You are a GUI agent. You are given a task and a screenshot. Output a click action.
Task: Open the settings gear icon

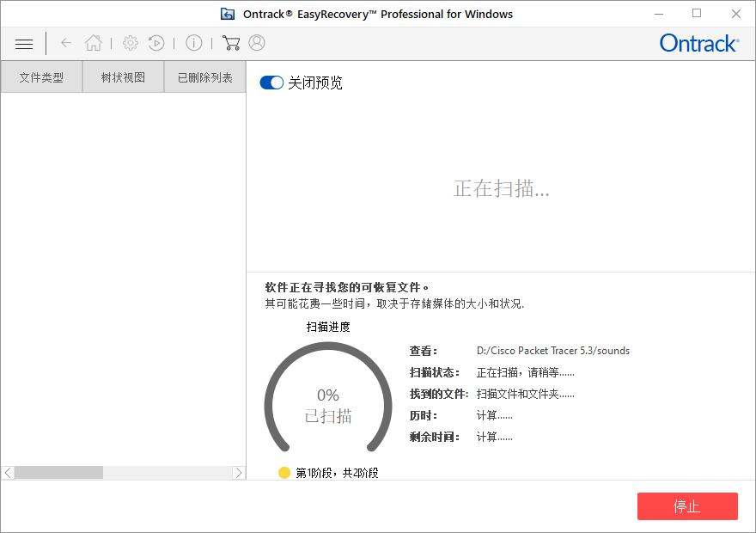click(x=131, y=42)
